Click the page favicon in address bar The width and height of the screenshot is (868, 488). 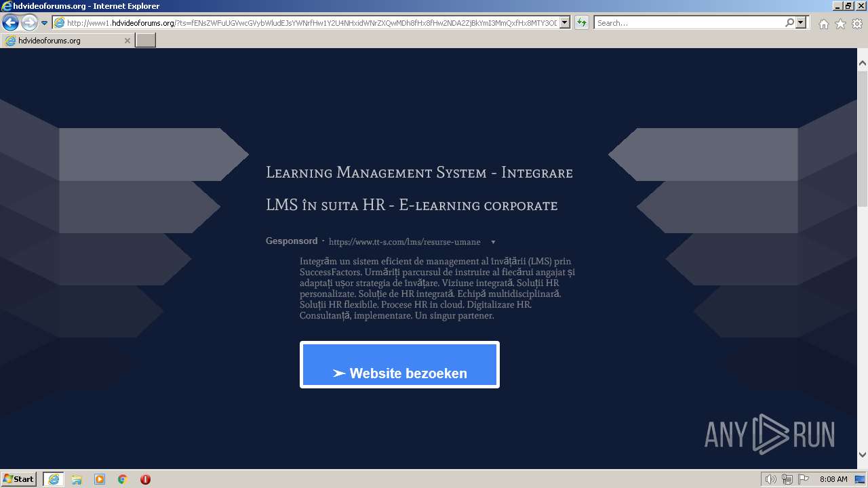60,22
